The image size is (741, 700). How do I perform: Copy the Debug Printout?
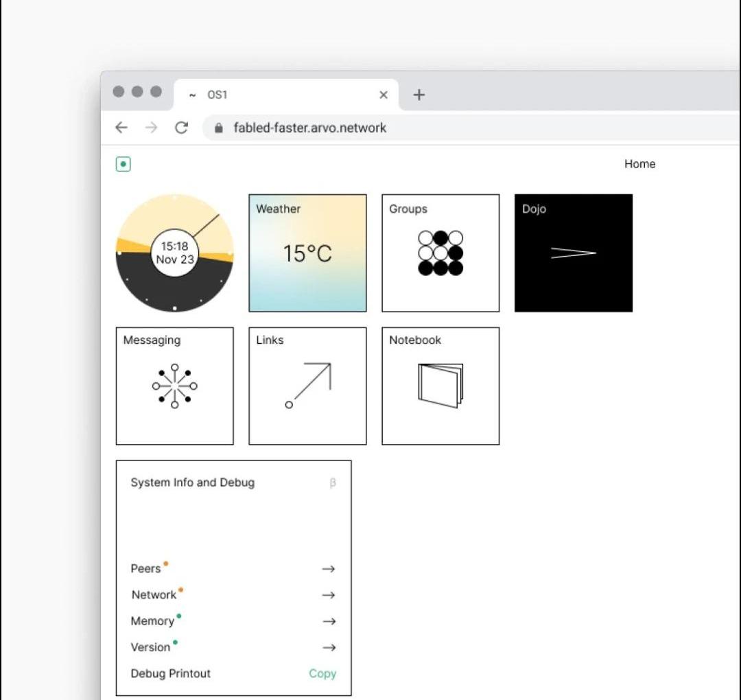tap(322, 673)
